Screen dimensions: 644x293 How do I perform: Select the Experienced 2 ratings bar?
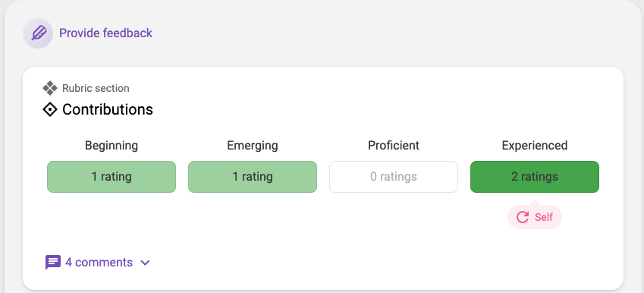(535, 177)
